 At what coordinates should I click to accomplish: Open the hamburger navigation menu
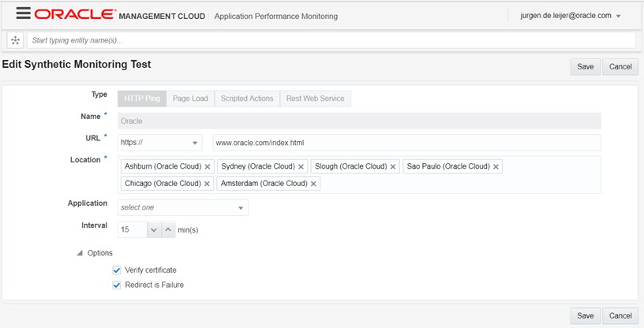23,14
